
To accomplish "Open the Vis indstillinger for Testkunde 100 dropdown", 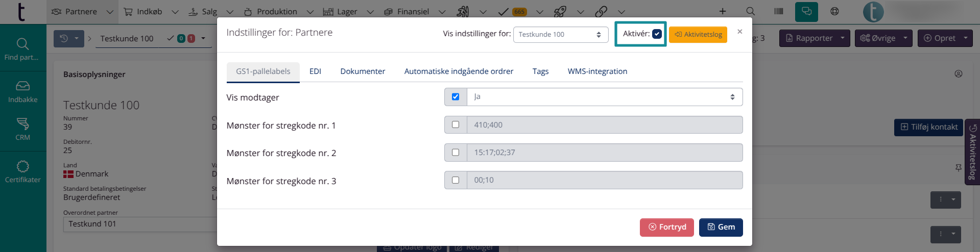I will coord(561,34).
